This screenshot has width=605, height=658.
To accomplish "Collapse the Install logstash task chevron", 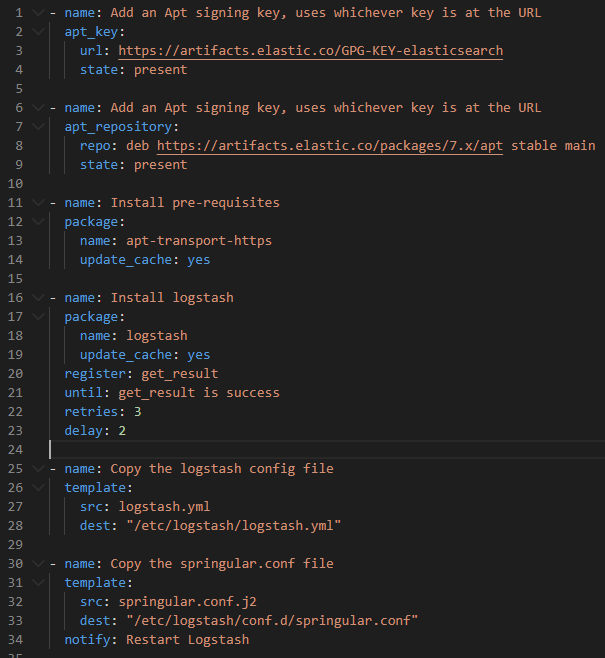I will tap(38, 298).
